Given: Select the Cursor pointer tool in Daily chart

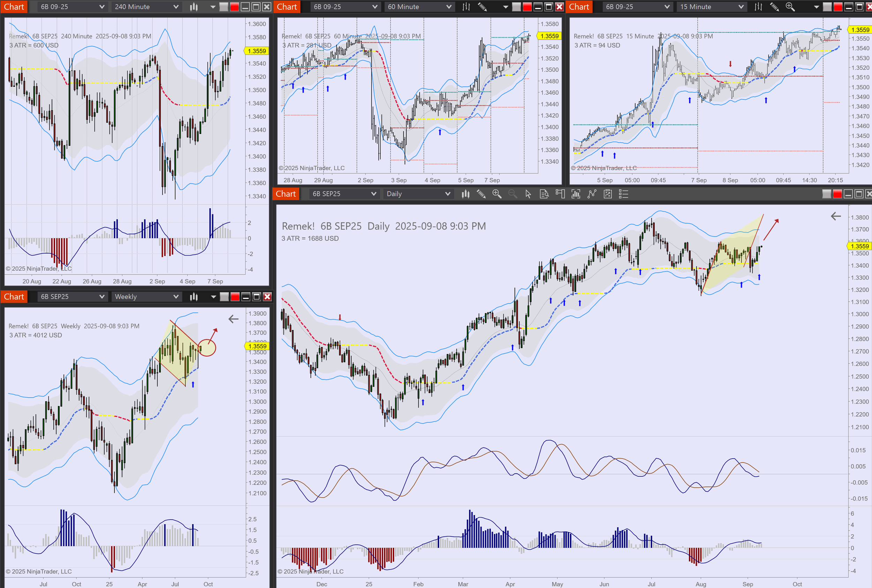Looking at the screenshot, I should (528, 194).
